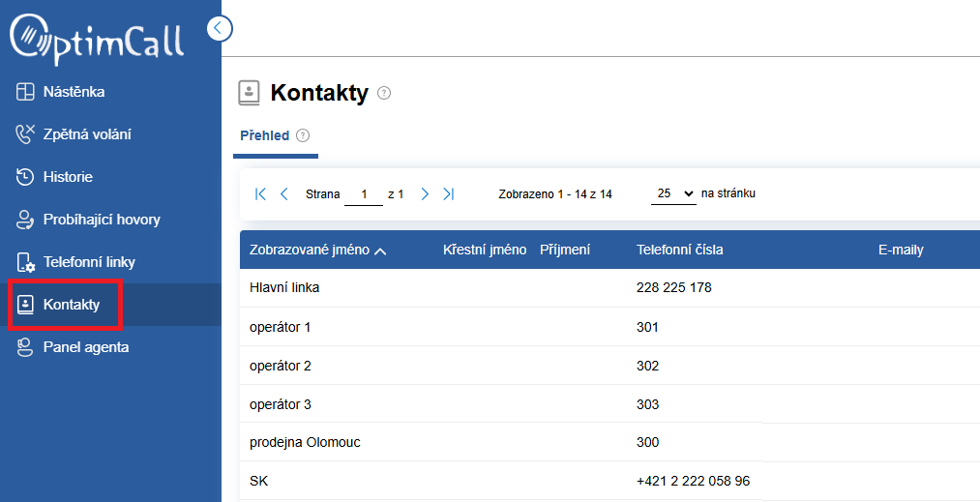Open the Probíhající hovory icon
This screenshot has height=502, width=980.
pyautogui.click(x=25, y=220)
